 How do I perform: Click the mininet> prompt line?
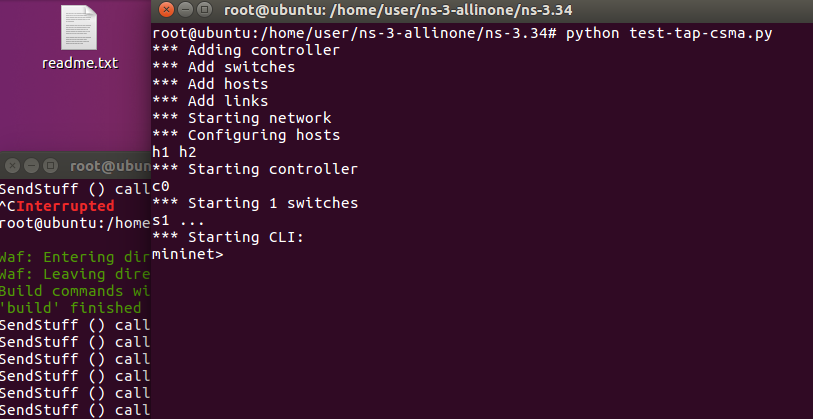188,254
